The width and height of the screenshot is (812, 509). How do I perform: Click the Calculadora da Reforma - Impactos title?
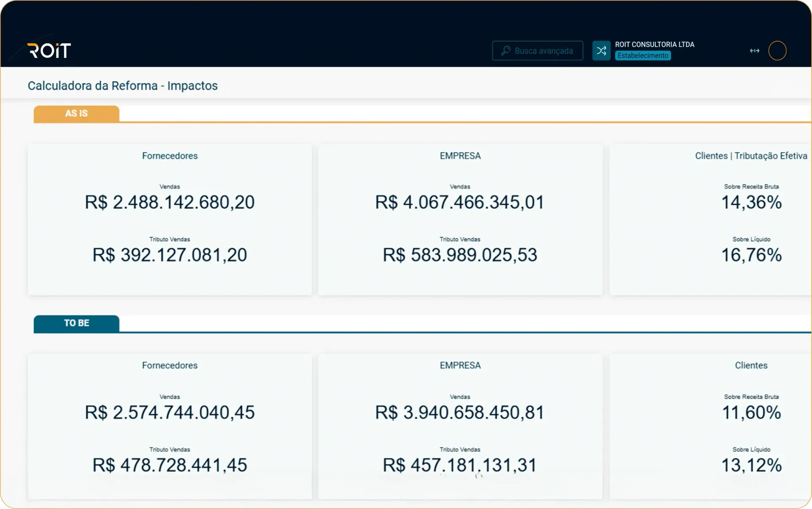click(x=123, y=86)
